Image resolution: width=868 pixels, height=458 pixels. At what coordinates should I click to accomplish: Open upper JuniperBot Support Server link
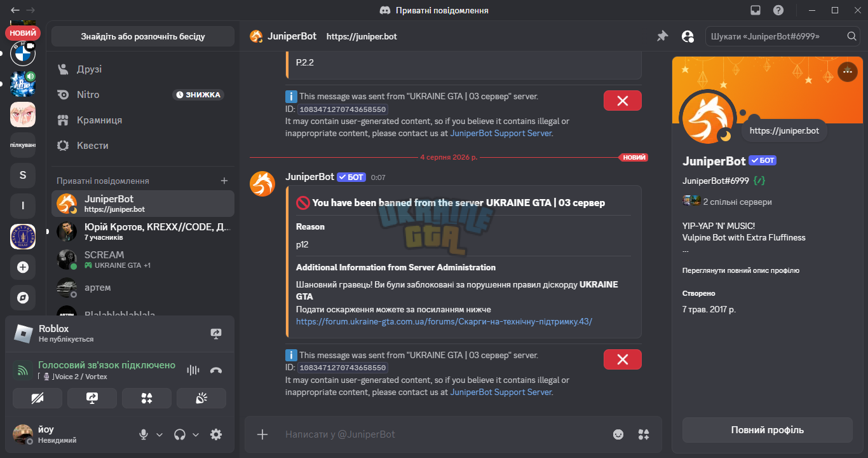coord(501,134)
